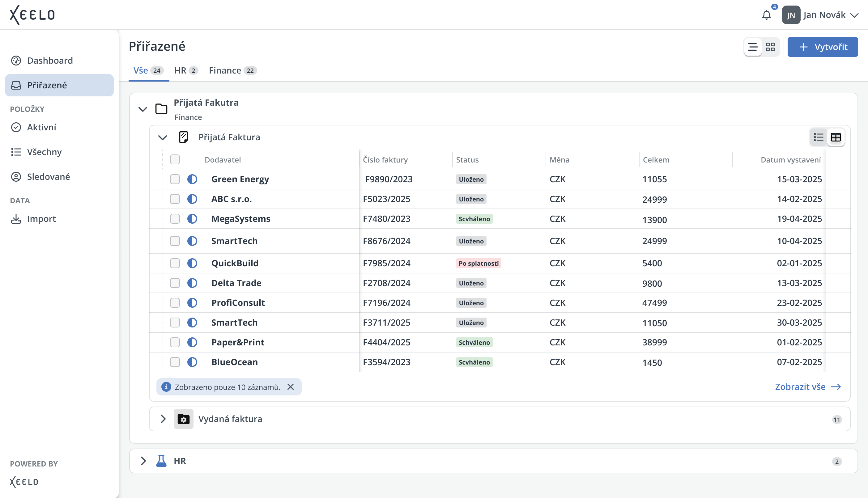Click the HR flask icon
This screenshot has height=498, width=868.
click(x=161, y=461)
